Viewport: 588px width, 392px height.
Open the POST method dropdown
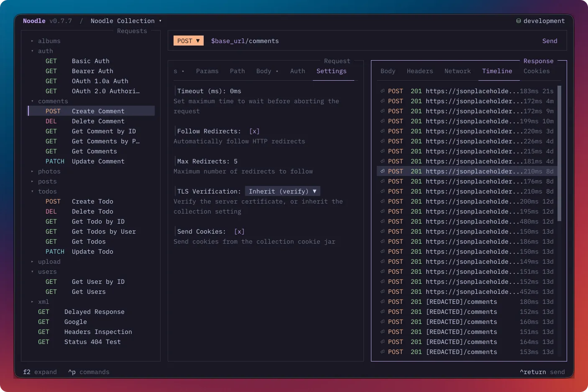point(189,41)
